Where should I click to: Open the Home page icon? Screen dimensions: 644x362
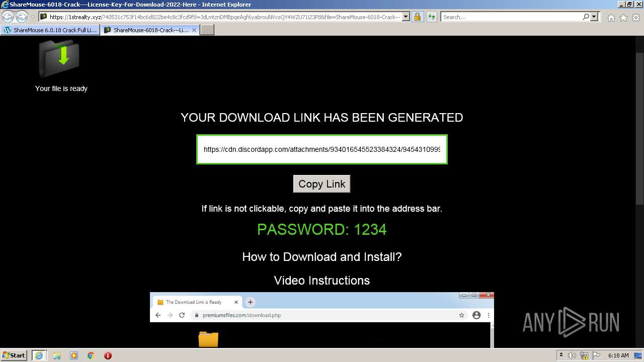[x=611, y=18]
